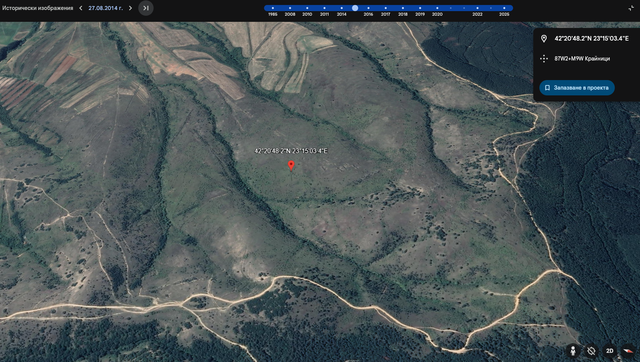The height and width of the screenshot is (362, 640).
Task: Select 2022 on the timeline
Action: [x=477, y=8]
